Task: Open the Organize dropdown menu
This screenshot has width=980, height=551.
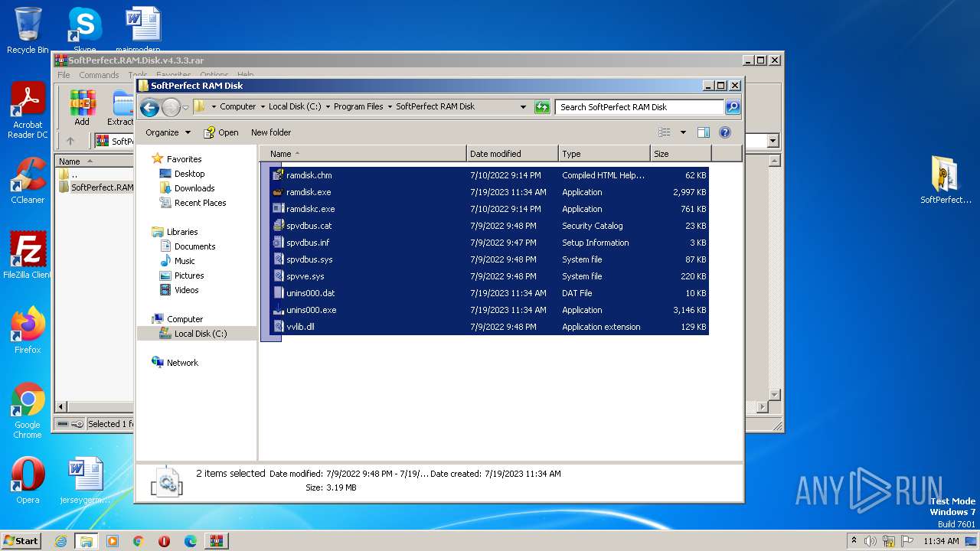Action: point(168,132)
